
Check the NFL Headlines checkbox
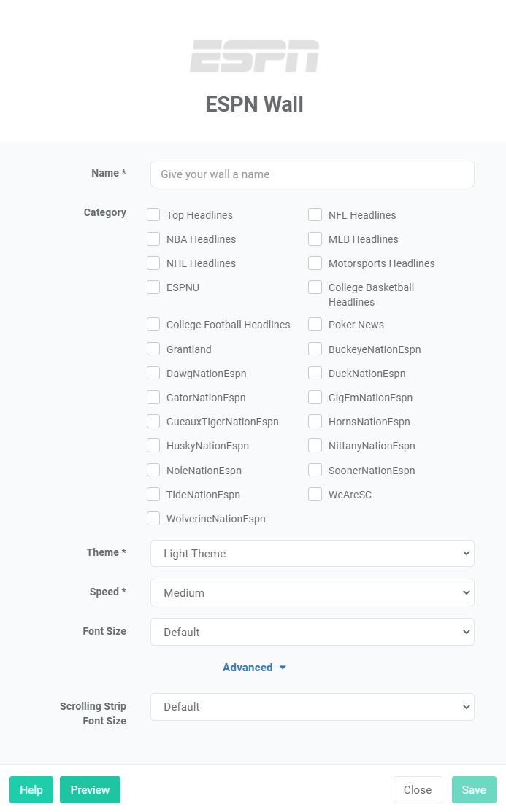click(x=315, y=214)
